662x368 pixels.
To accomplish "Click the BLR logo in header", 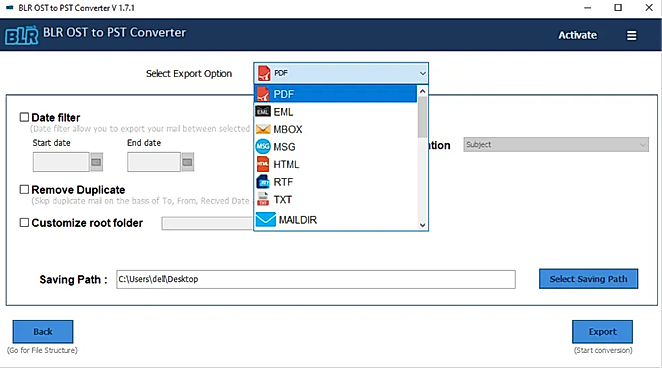I will click(x=22, y=35).
